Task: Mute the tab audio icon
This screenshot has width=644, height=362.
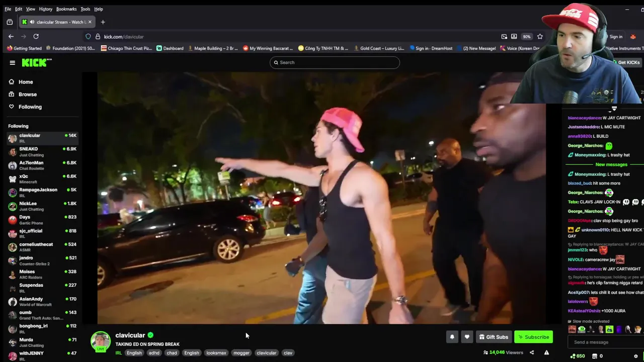Action: tap(32, 22)
